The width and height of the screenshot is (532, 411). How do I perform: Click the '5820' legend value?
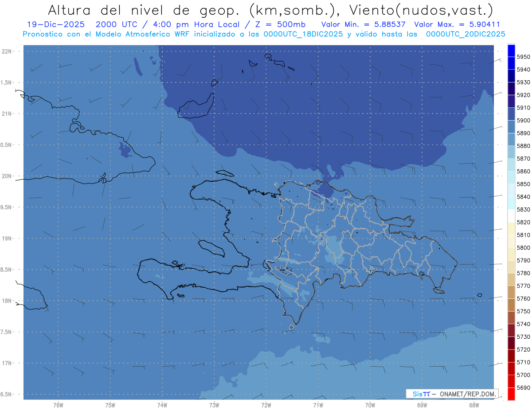tap(523, 222)
